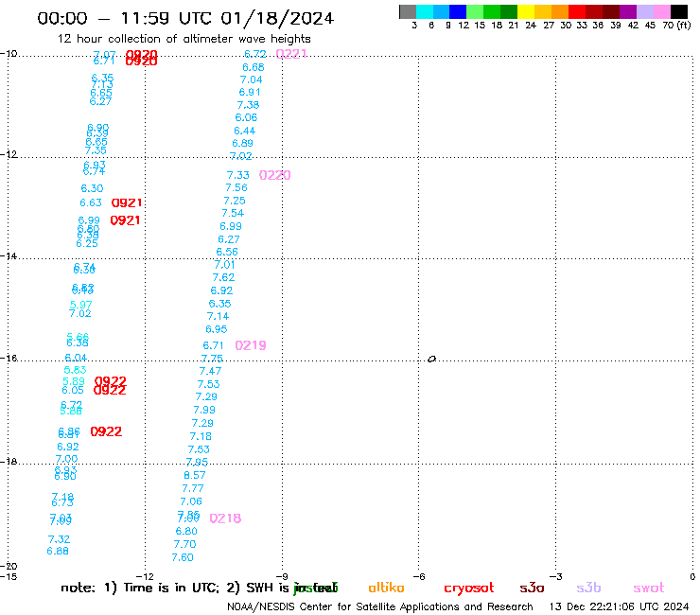The width and height of the screenshot is (700, 615).
Task: Click the pink 'swot' legend label at bottom
Action: [649, 588]
